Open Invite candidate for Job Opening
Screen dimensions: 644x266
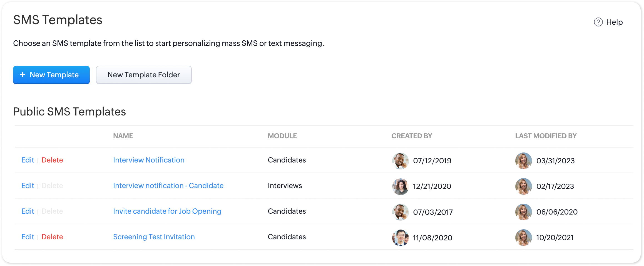tap(167, 211)
